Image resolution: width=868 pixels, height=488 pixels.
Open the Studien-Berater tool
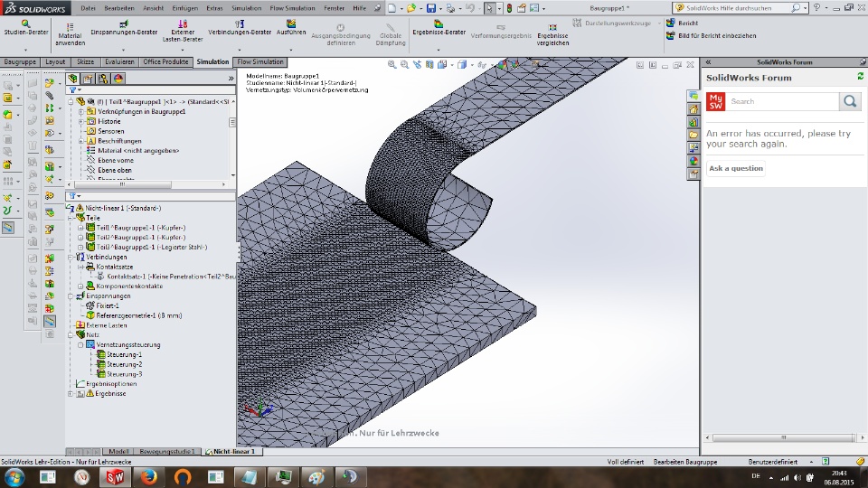(26, 28)
